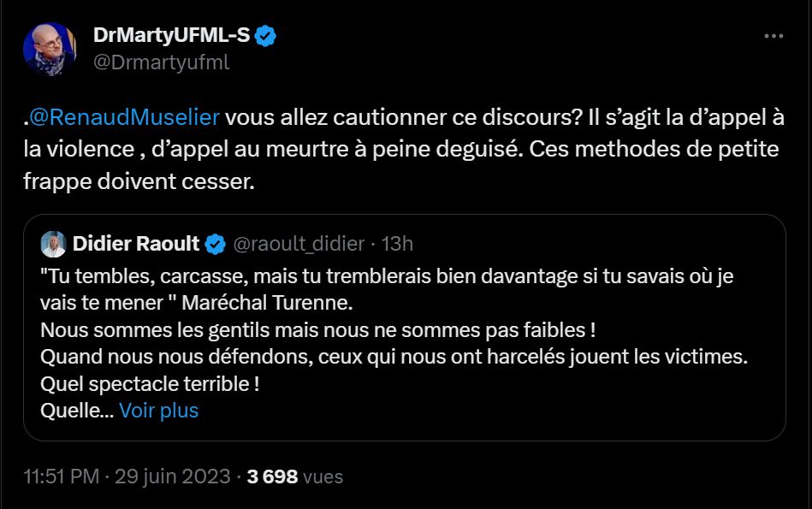Open the @Drmartyufml handle link
The width and height of the screenshot is (812, 509).
[x=161, y=62]
